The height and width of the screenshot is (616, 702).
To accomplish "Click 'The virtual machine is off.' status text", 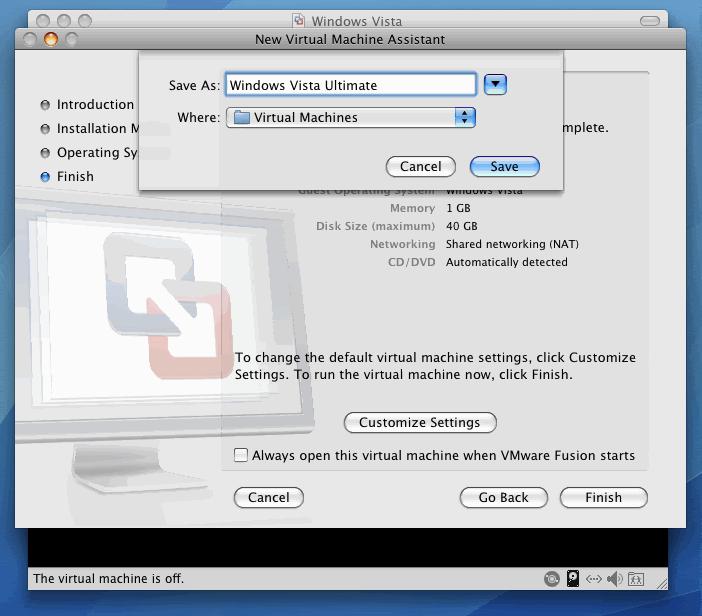I will (x=108, y=578).
